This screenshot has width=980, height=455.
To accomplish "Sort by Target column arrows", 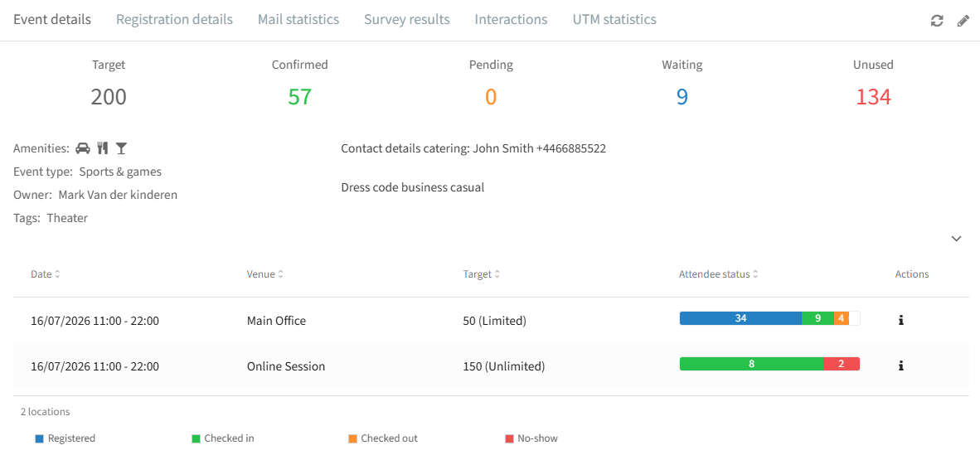I will (x=497, y=273).
